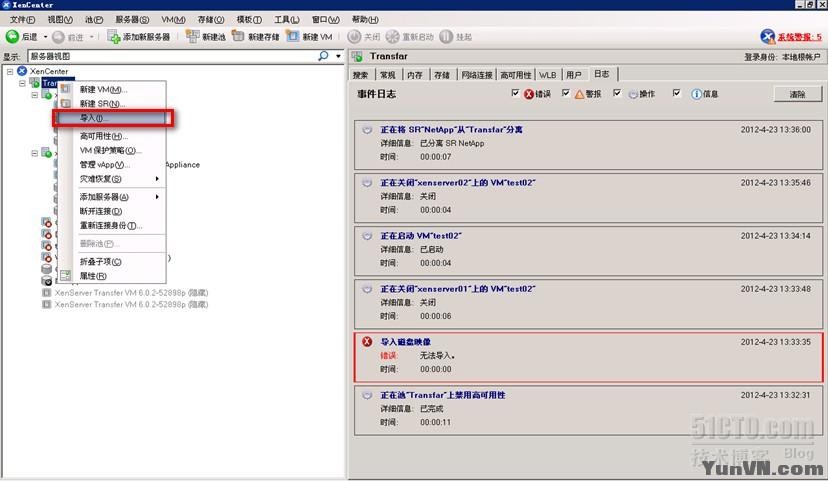This screenshot has height=481, width=828.
Task: Open the 模板(T) menu
Action: (x=249, y=20)
